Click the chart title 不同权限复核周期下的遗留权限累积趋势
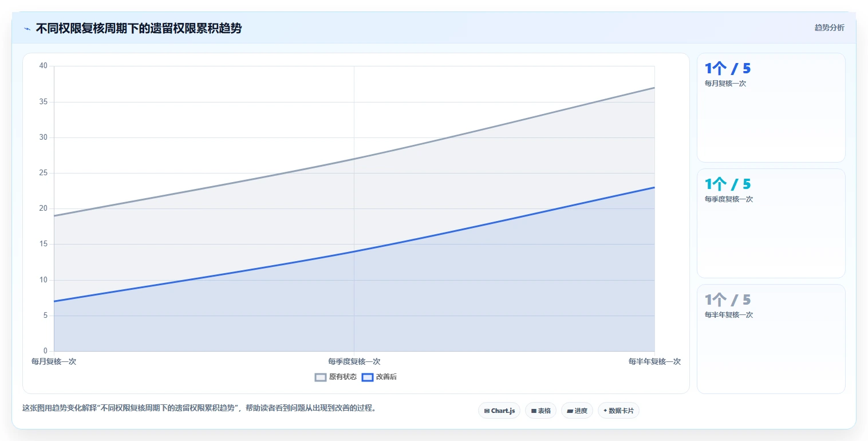868x441 pixels. click(139, 28)
